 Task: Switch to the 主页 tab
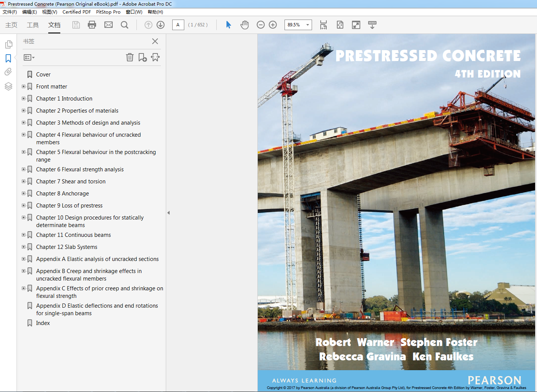coord(11,25)
